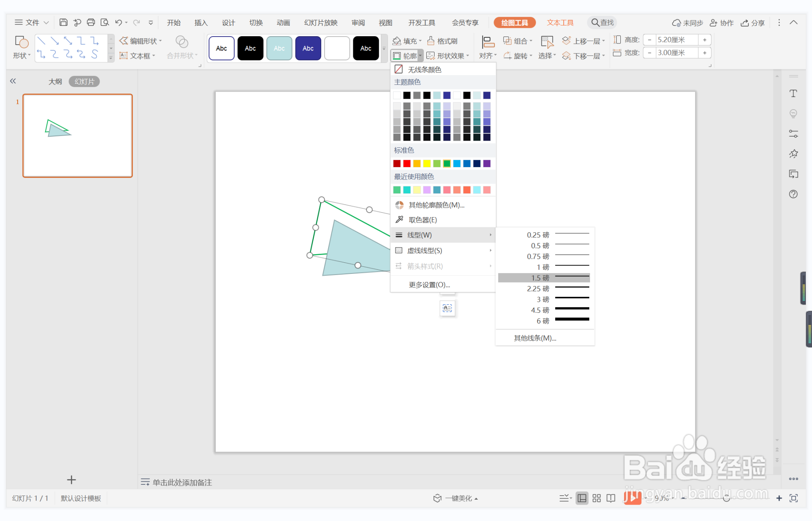Click the edit shape (编辑形状) icon

tap(124, 41)
